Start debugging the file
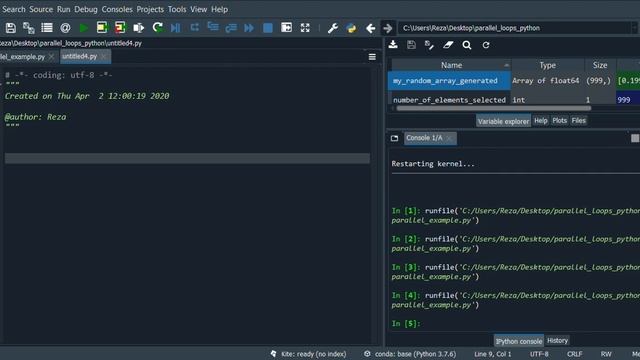Image resolution: width=640 pixels, height=360 pixels. (x=176, y=28)
